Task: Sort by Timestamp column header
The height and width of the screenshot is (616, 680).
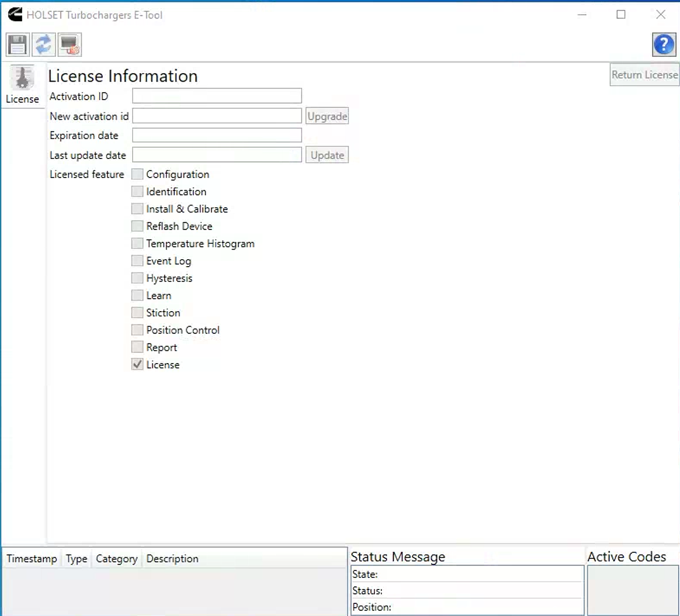Action: (x=32, y=559)
